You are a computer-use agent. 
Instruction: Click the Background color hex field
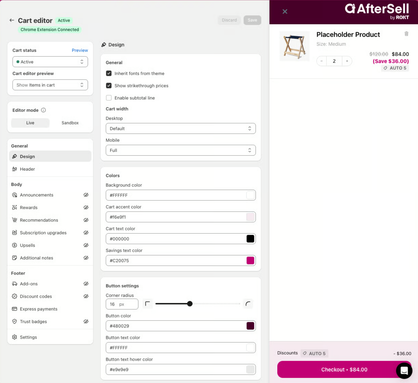point(181,195)
